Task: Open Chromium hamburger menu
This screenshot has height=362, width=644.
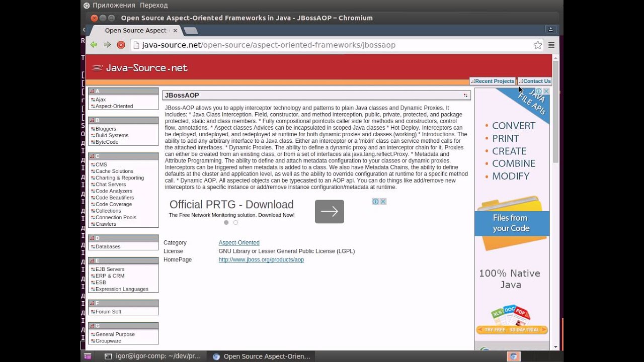Action: click(551, 45)
